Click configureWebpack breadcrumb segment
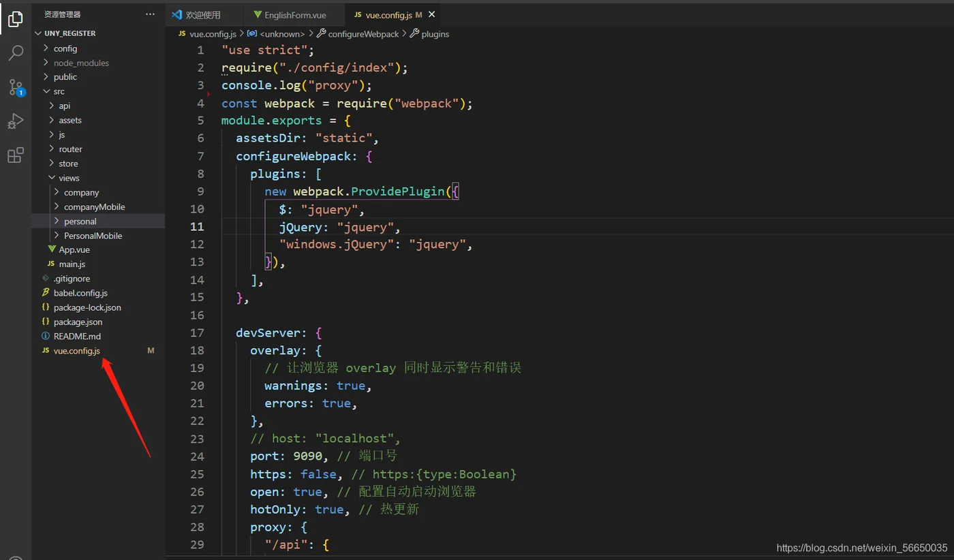The height and width of the screenshot is (560, 954). (363, 34)
